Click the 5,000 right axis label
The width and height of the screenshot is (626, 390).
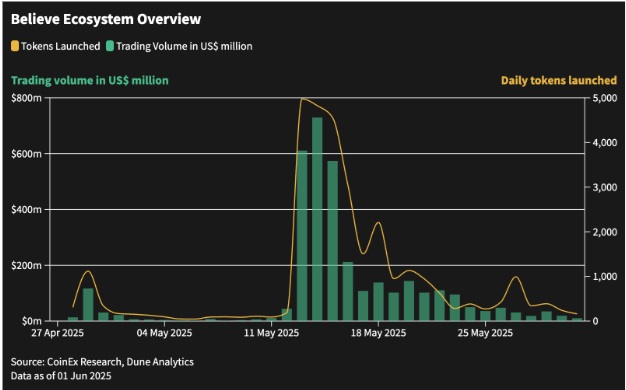tap(604, 98)
